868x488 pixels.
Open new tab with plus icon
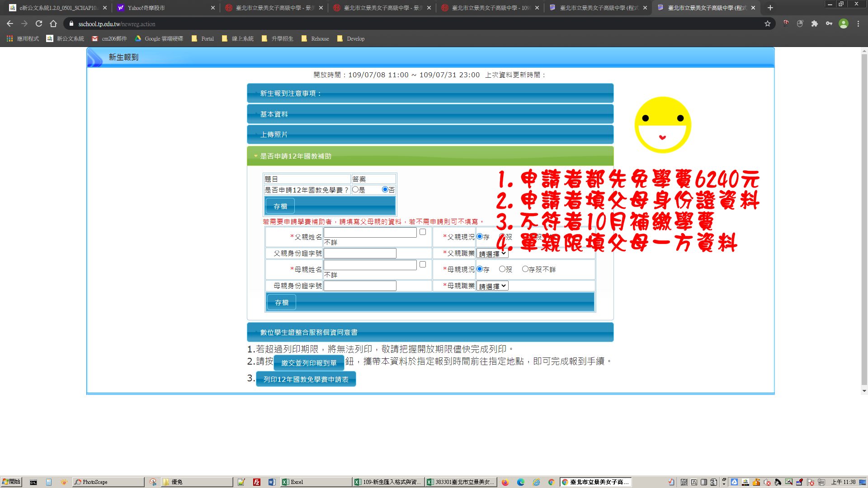(x=770, y=8)
